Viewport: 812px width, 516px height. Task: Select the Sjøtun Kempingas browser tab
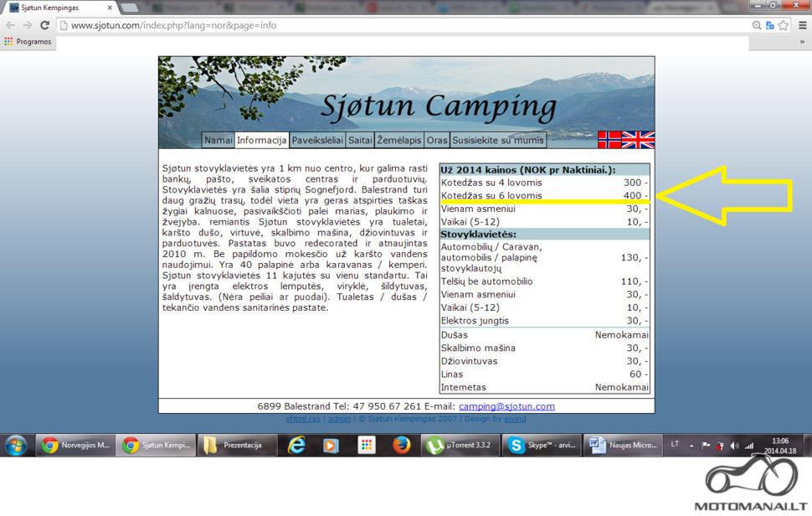tap(59, 8)
